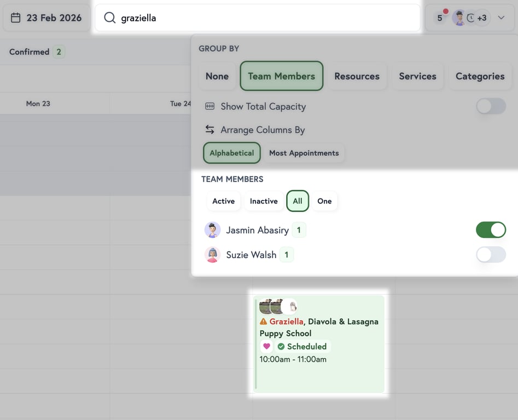Open the profile group chevron dropdown

pyautogui.click(x=502, y=17)
